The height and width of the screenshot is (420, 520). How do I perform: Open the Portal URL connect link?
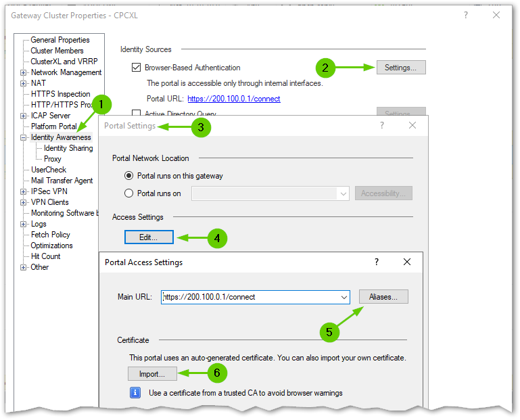click(x=234, y=99)
